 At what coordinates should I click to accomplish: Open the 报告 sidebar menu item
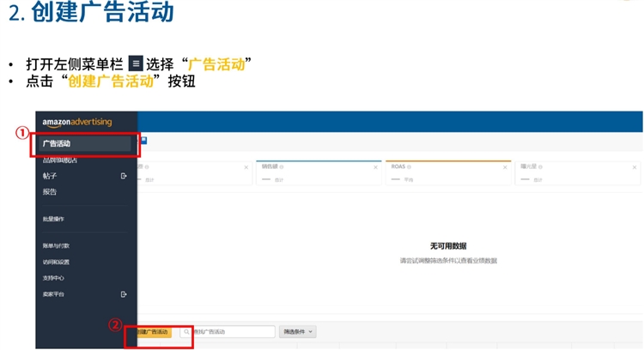(50, 191)
